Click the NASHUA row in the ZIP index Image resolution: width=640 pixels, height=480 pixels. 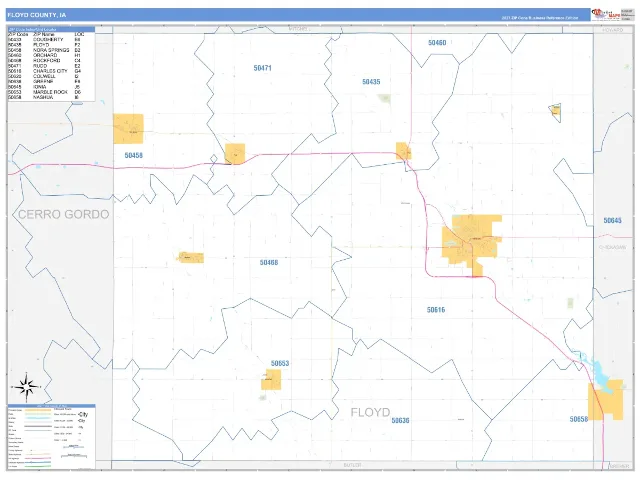[x=45, y=98]
